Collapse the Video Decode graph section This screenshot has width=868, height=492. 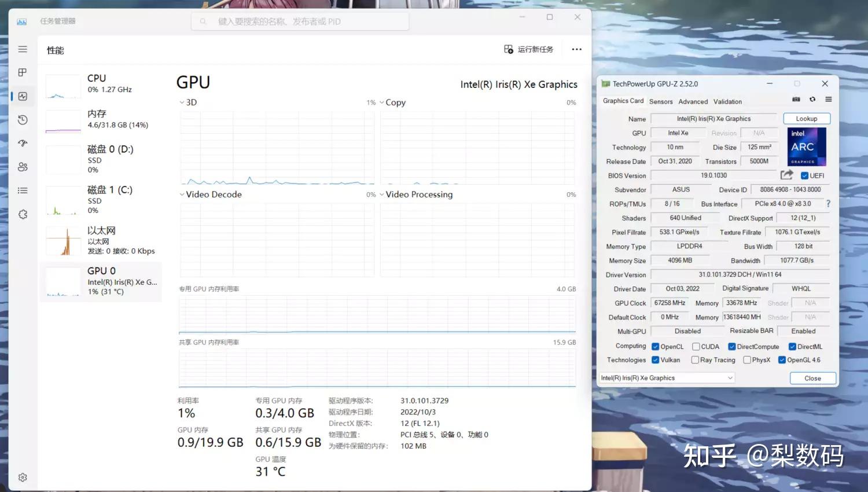click(182, 194)
